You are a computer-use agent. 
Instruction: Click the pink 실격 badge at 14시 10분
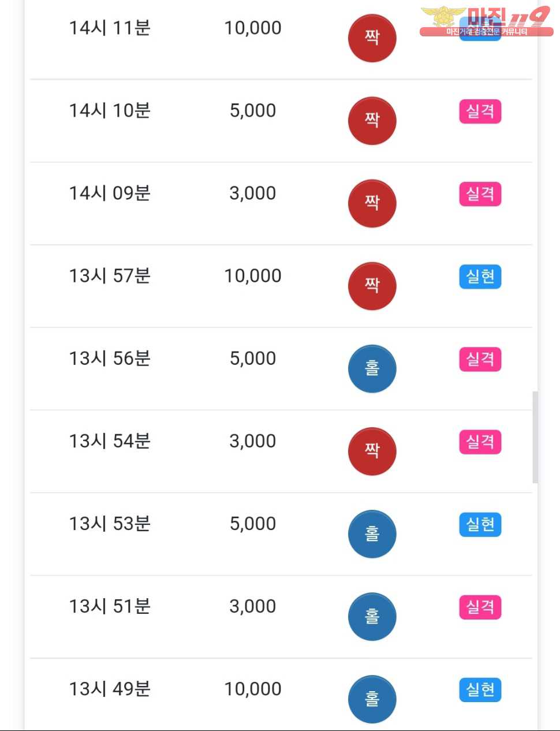[480, 111]
